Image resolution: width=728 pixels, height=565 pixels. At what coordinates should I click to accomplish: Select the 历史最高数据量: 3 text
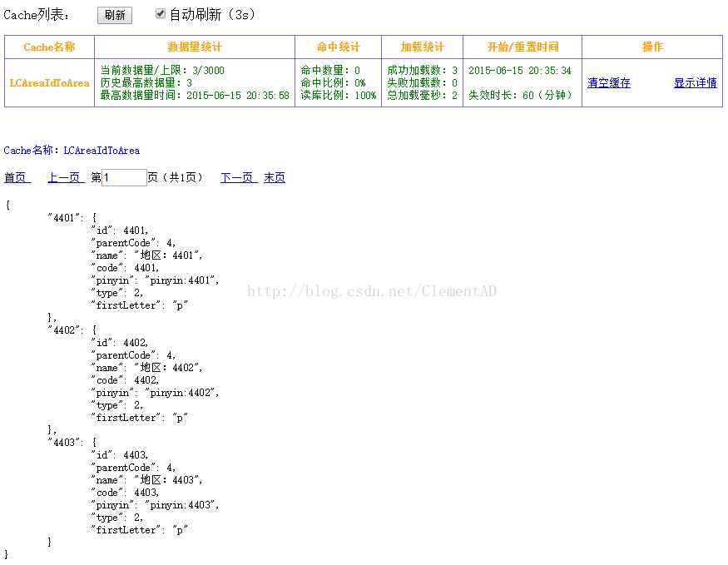pyautogui.click(x=146, y=82)
